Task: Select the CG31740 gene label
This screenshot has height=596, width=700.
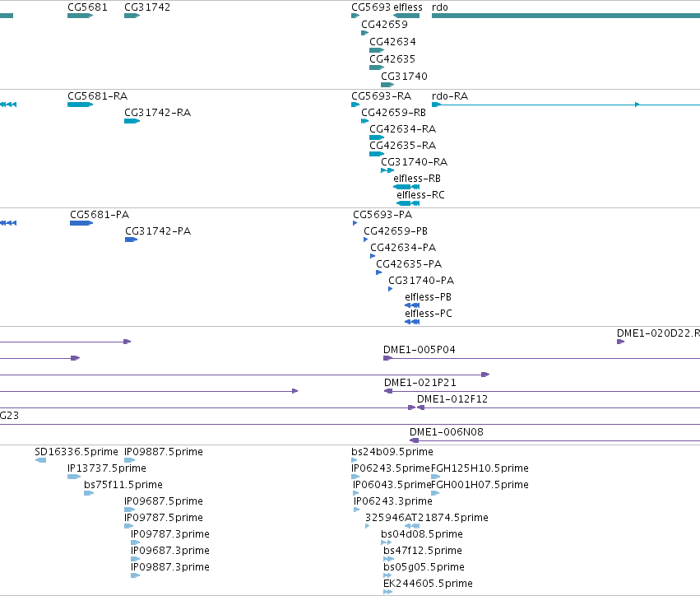Action: (x=404, y=77)
